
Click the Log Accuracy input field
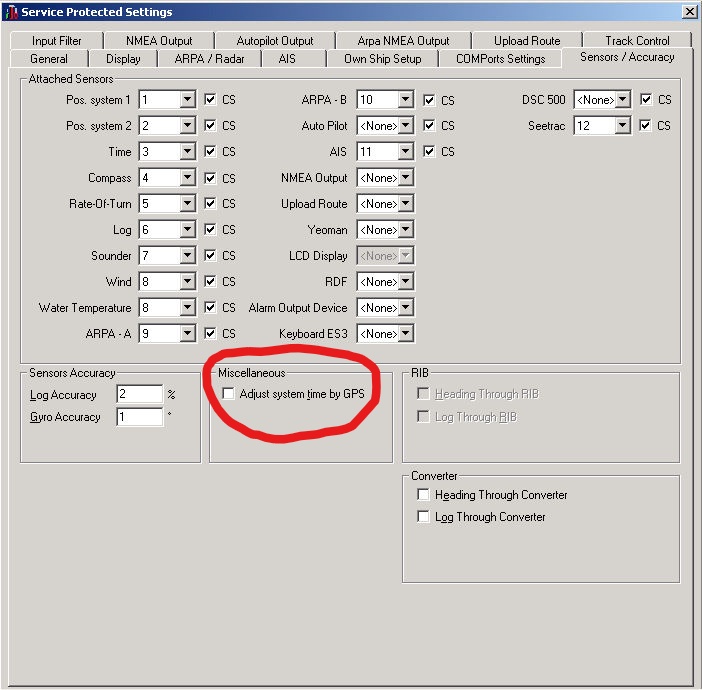point(139,395)
